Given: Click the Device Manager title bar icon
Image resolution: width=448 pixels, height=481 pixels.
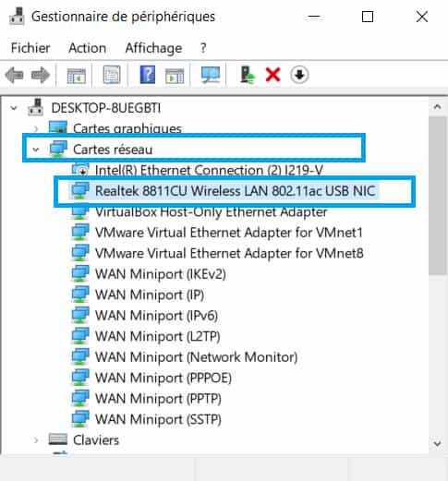Looking at the screenshot, I should tap(17, 16).
